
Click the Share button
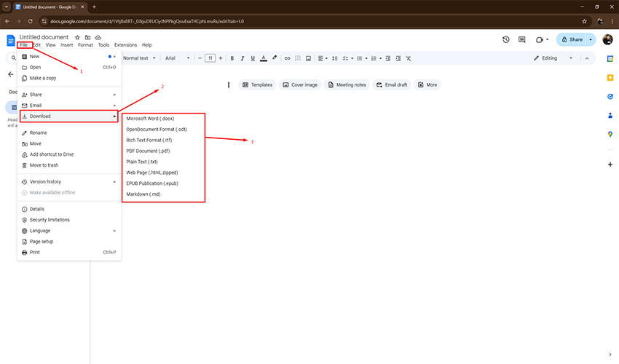572,39
